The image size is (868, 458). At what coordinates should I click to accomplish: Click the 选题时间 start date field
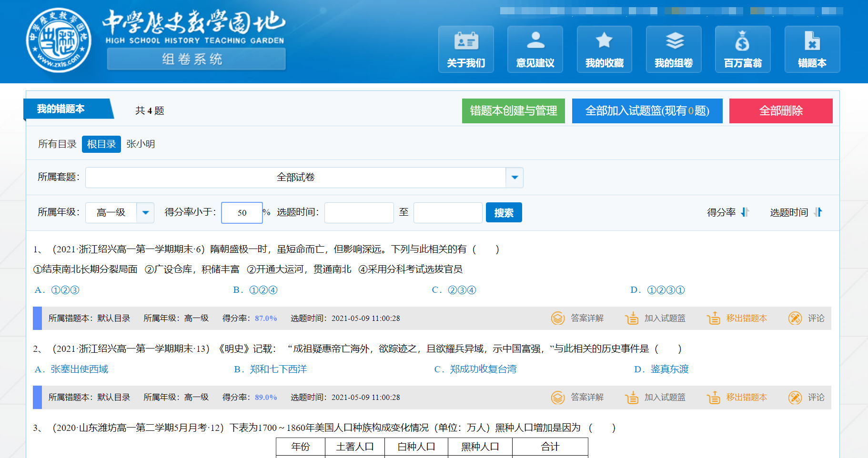[359, 213]
